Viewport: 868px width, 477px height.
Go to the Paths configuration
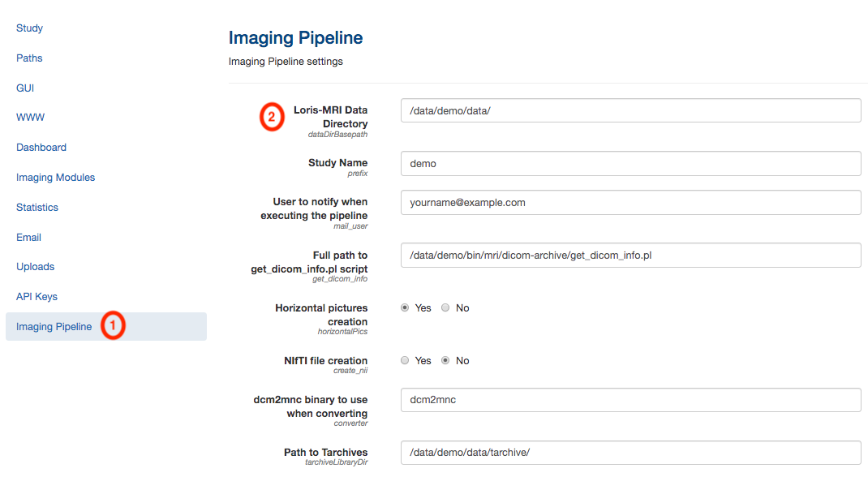tap(29, 58)
